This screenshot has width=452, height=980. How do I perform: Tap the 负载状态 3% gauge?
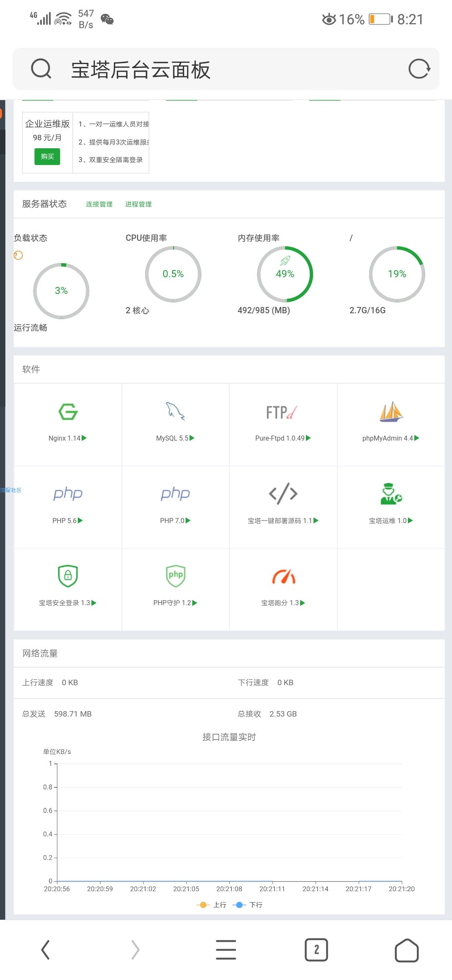pos(61,291)
